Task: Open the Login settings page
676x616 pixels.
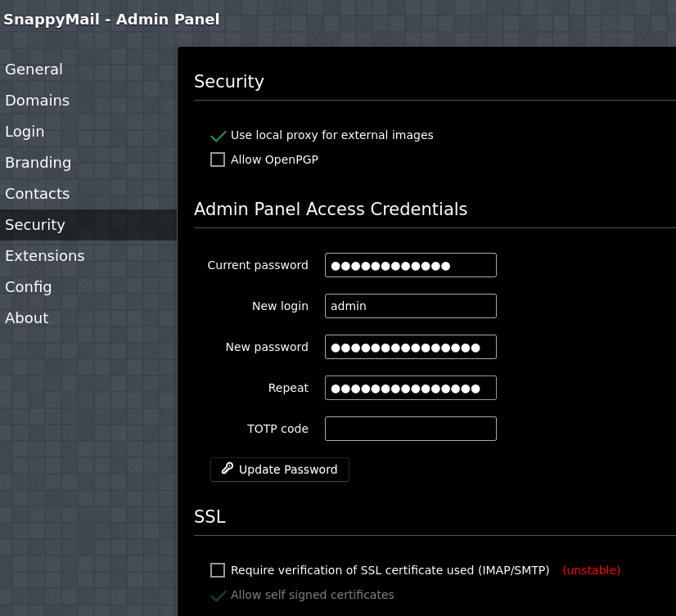Action: (25, 132)
